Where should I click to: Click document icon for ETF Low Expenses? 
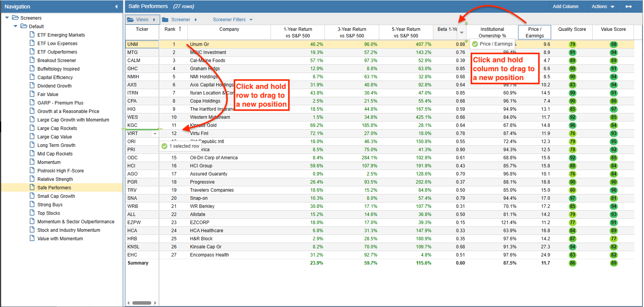tap(32, 43)
